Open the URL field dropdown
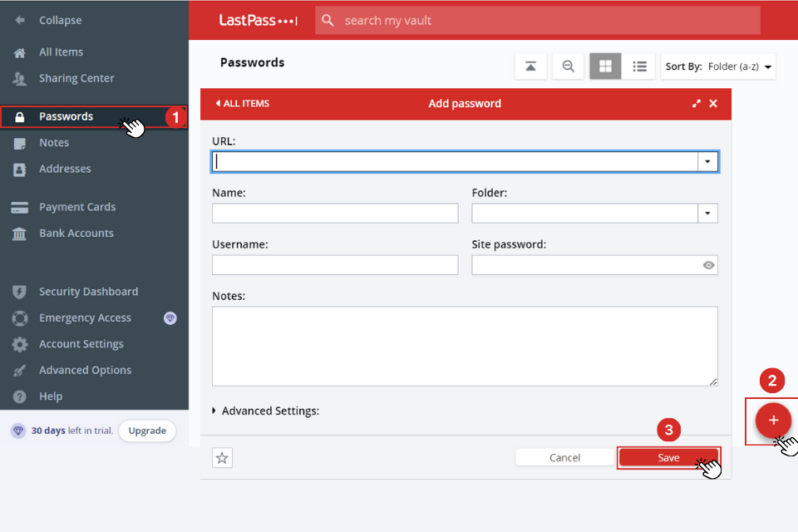Screen dimensions: 798x532 tap(707, 160)
